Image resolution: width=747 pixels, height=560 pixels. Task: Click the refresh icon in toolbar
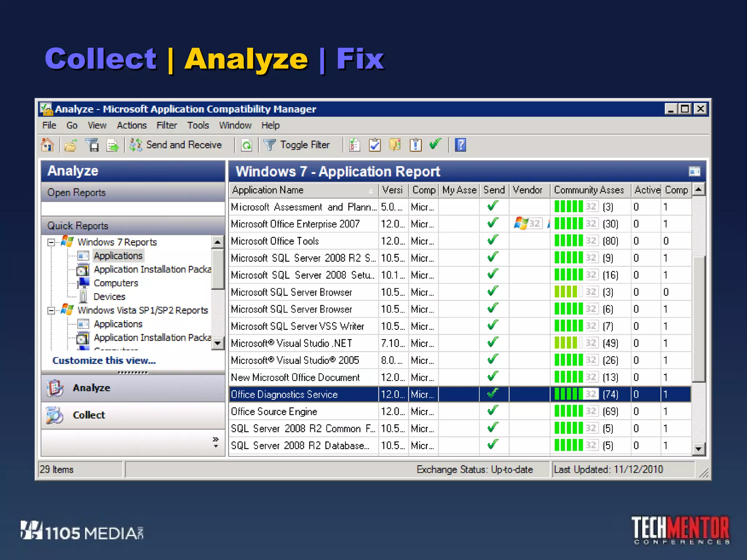tap(247, 145)
